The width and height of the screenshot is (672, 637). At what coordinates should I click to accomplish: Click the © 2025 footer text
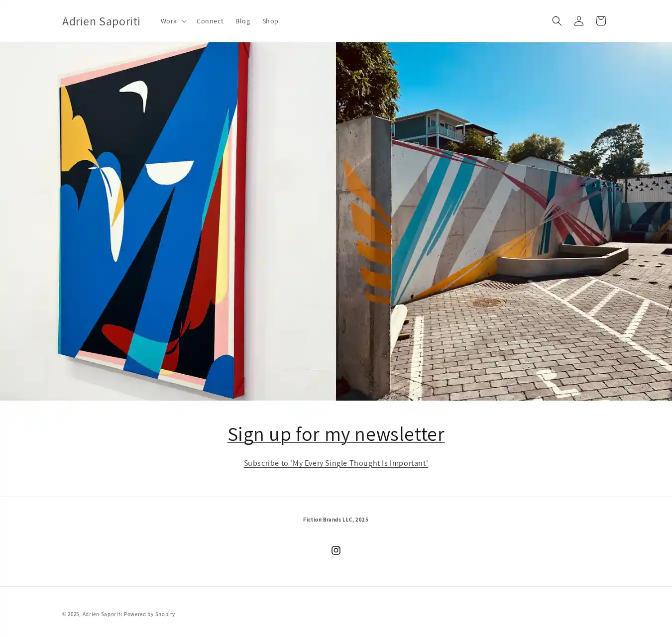pyautogui.click(x=71, y=614)
